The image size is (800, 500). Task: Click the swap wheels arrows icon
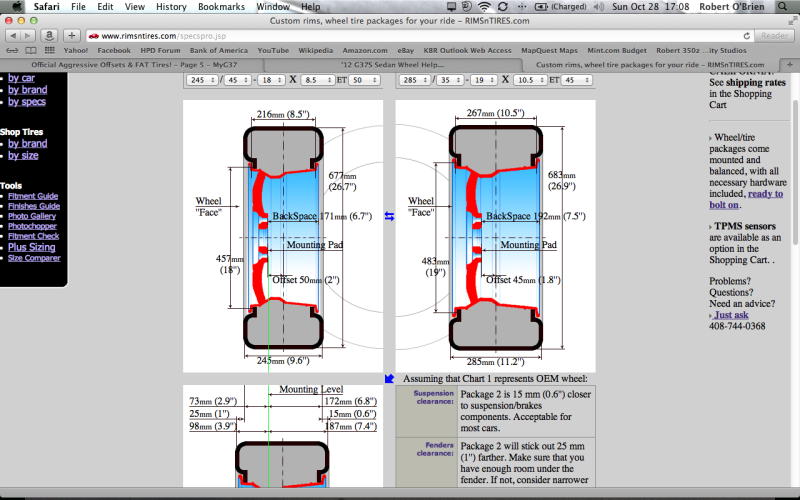389,216
